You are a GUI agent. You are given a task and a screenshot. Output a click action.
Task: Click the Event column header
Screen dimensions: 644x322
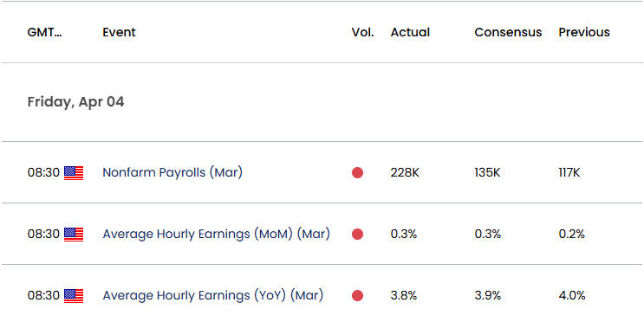[119, 32]
